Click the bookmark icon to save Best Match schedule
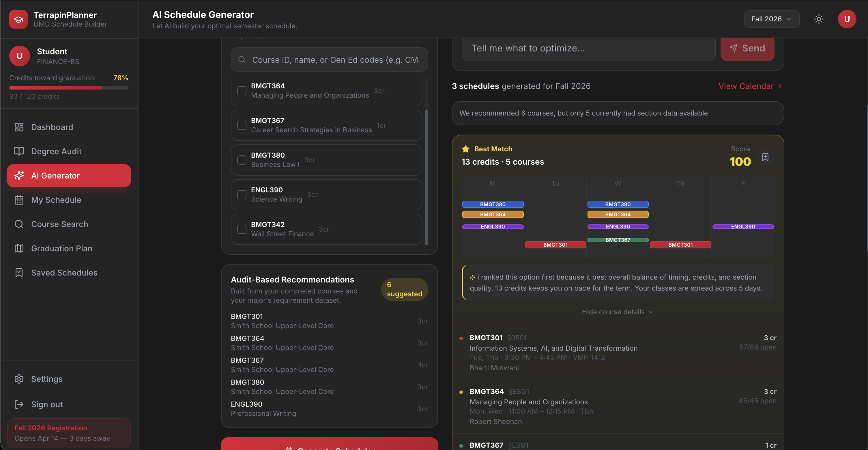The image size is (868, 450). click(765, 157)
